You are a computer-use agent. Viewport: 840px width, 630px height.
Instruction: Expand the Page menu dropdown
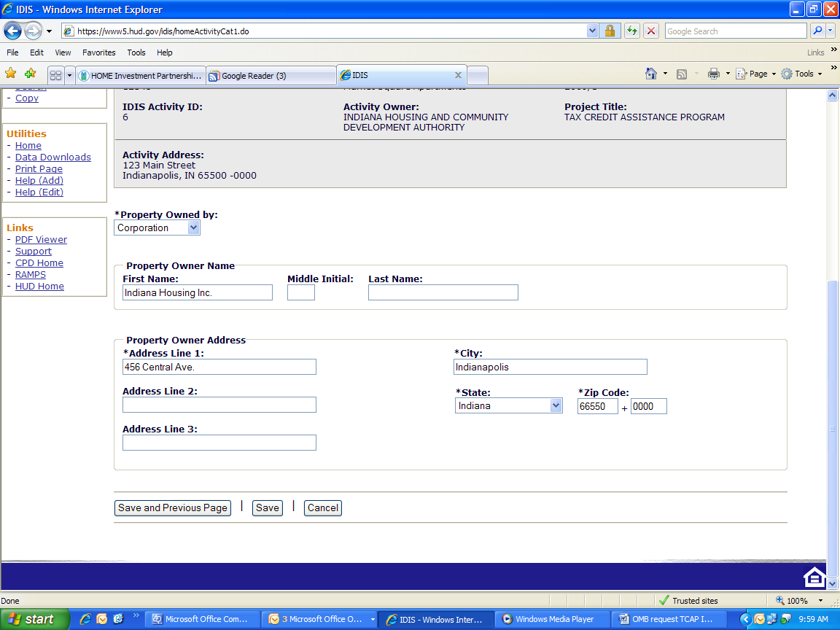point(774,74)
